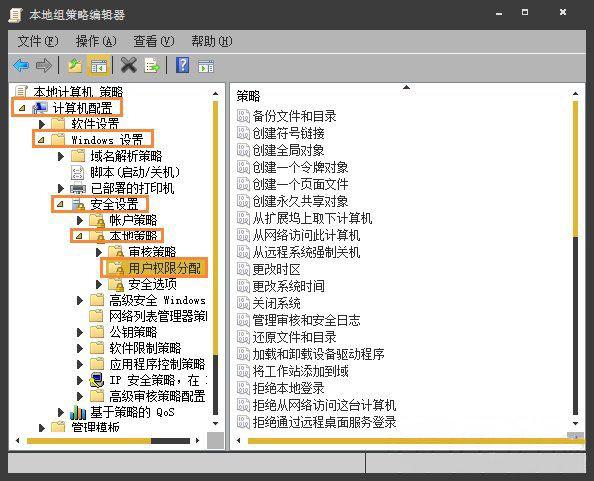This screenshot has width=594, height=481.
Task: Open help with the question mark icon
Action: [x=182, y=65]
